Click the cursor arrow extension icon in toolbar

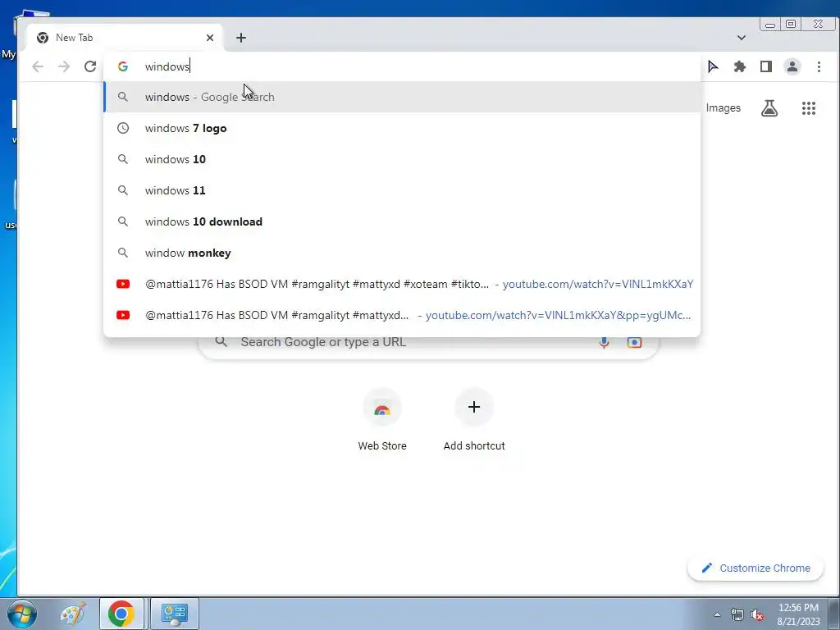pos(713,66)
